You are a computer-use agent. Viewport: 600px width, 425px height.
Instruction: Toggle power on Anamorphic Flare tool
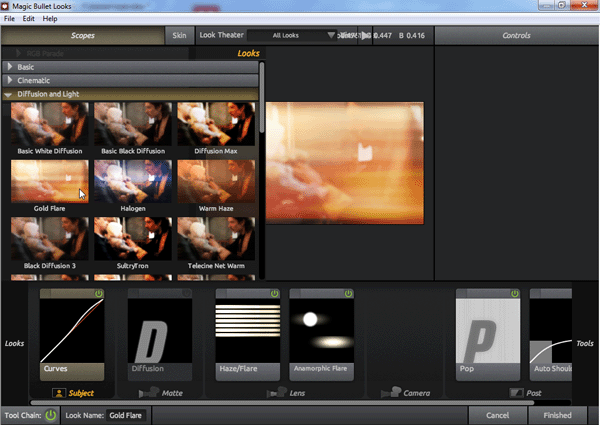(348, 293)
